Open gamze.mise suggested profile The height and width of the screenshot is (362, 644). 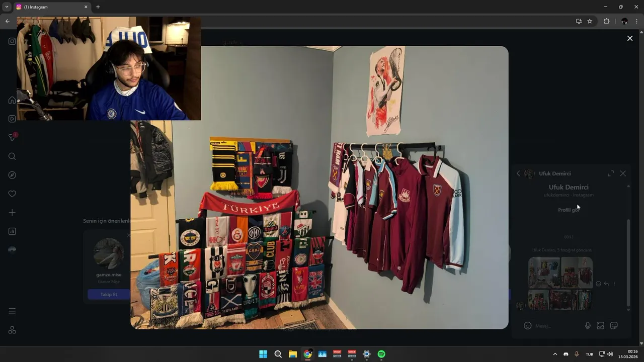pyautogui.click(x=109, y=275)
